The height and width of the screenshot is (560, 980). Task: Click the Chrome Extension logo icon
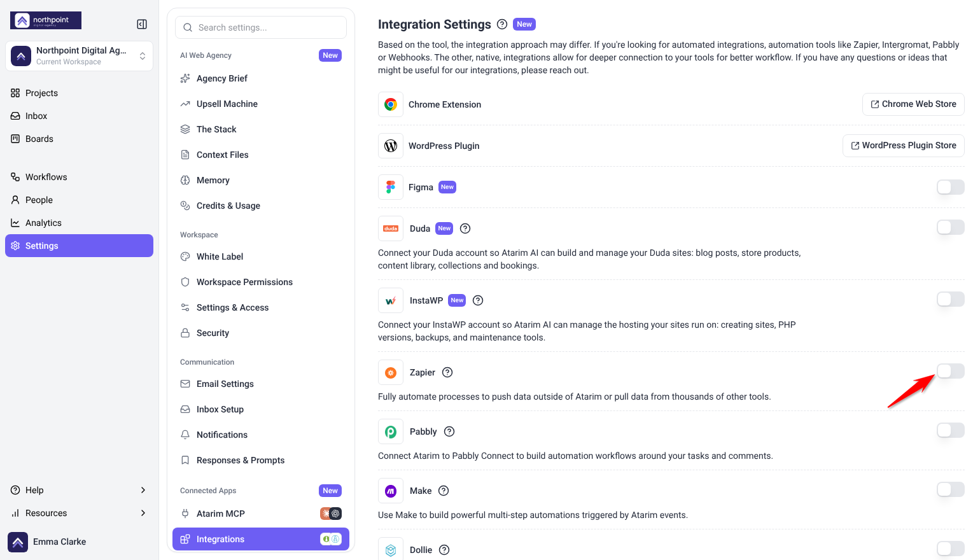[x=391, y=104]
